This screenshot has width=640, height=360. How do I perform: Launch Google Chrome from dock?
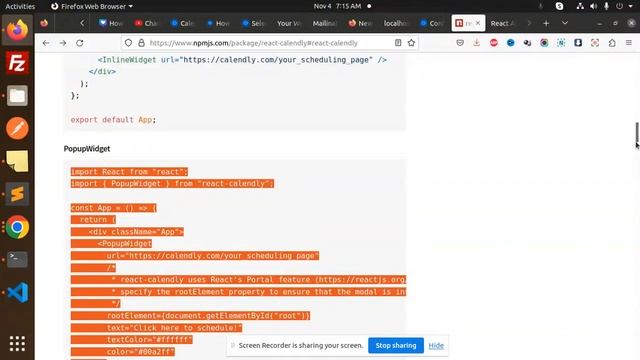17,227
